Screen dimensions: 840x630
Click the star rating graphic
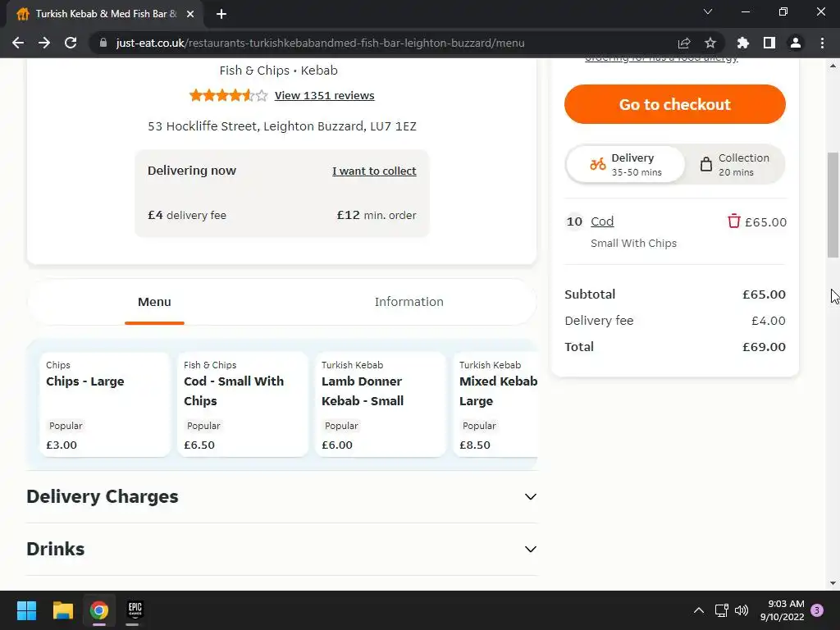pos(228,95)
